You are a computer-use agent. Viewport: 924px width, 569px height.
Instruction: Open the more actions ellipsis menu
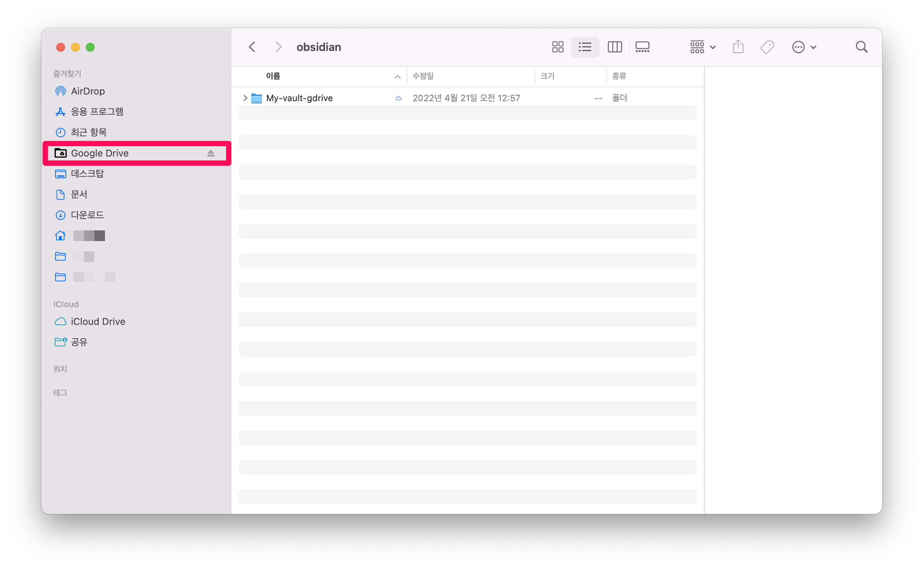pyautogui.click(x=804, y=47)
